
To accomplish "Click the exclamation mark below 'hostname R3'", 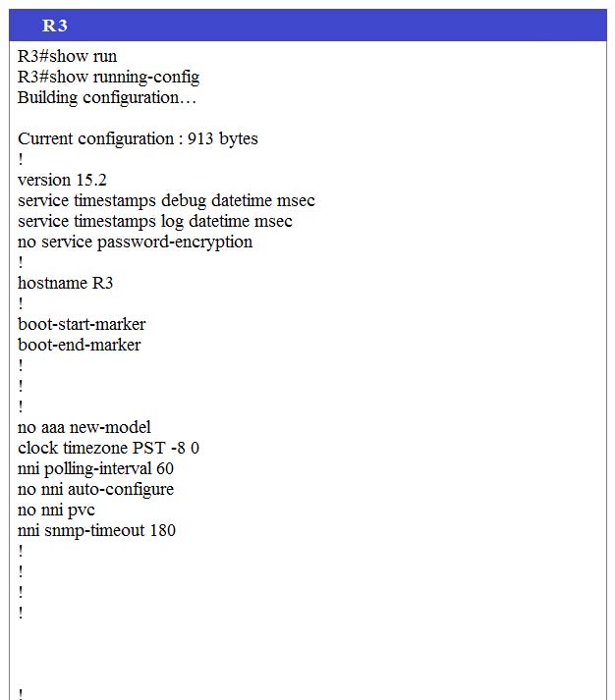I will (21, 303).
